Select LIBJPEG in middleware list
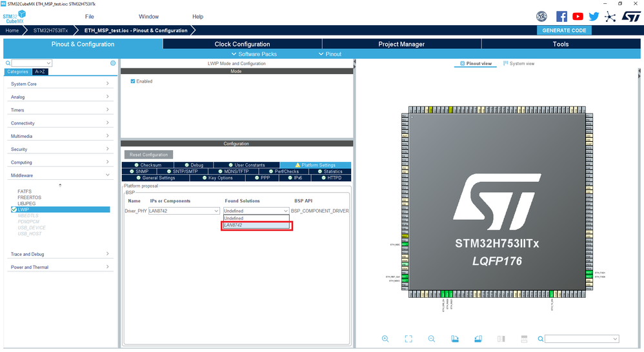Image resolution: width=644 pixels, height=352 pixels. tap(26, 204)
